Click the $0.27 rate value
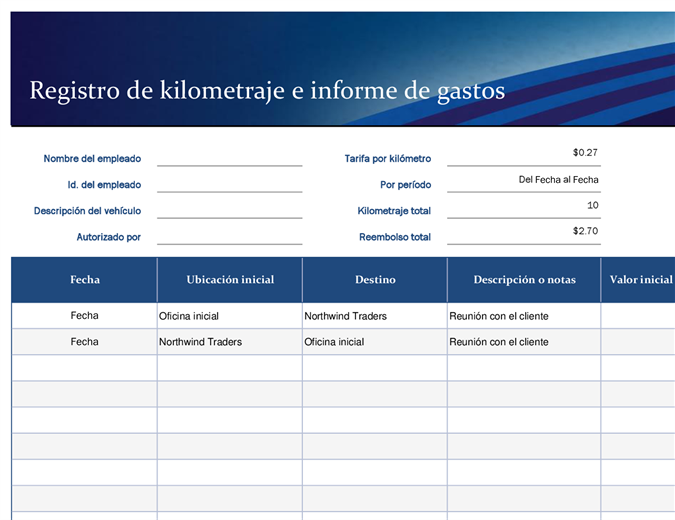 tap(585, 152)
